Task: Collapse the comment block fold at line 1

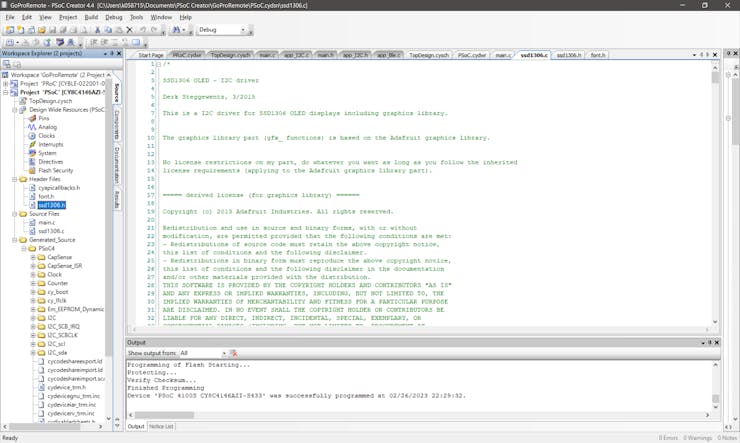Action: 159,64
